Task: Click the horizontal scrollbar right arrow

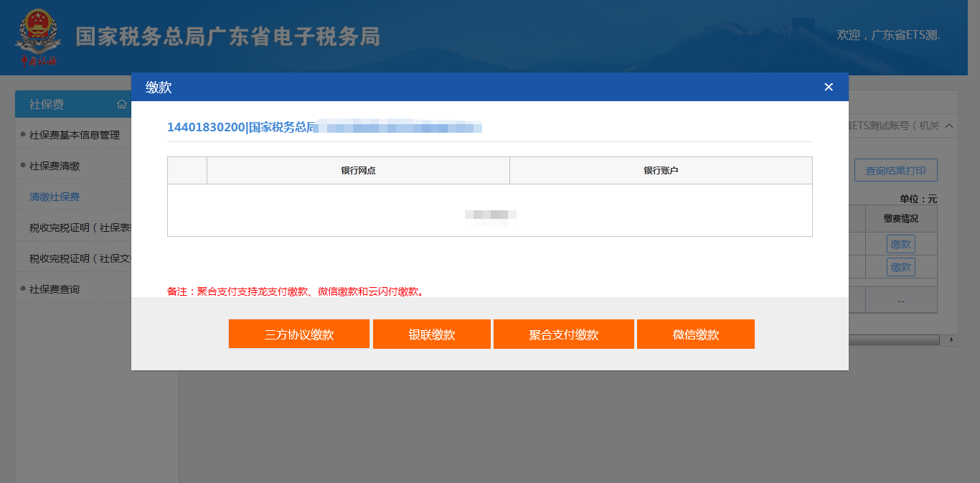Action: point(952,339)
